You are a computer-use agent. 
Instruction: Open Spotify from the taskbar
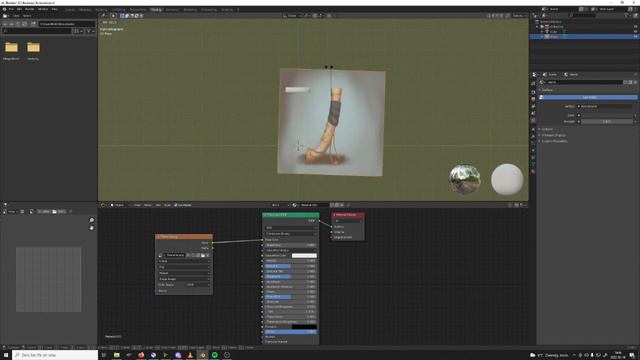215,355
